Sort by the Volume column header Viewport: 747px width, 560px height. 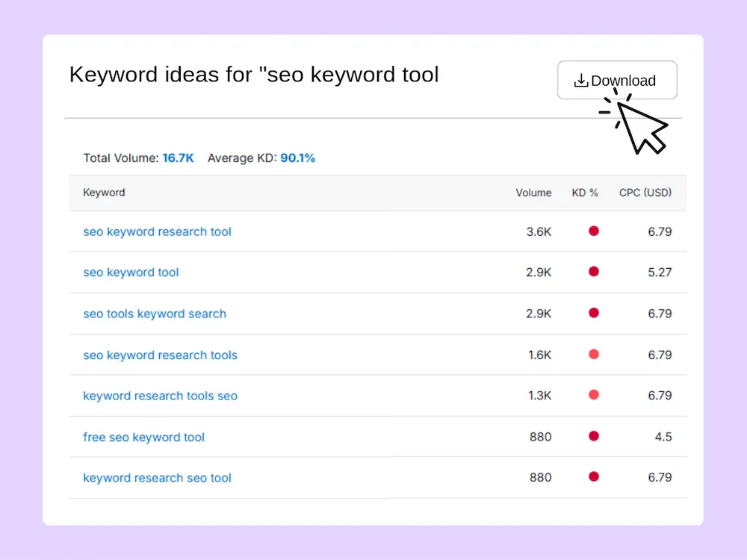tap(533, 193)
